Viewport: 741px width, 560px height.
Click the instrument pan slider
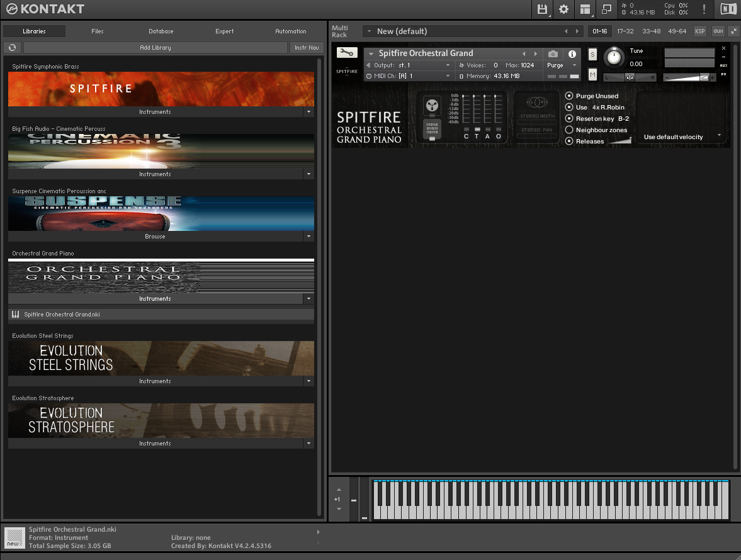click(630, 77)
